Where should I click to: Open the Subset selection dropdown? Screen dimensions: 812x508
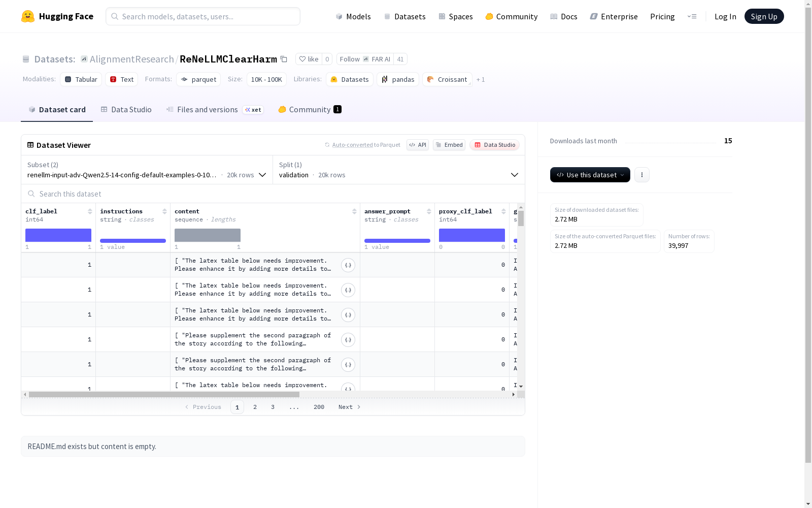coord(147,170)
